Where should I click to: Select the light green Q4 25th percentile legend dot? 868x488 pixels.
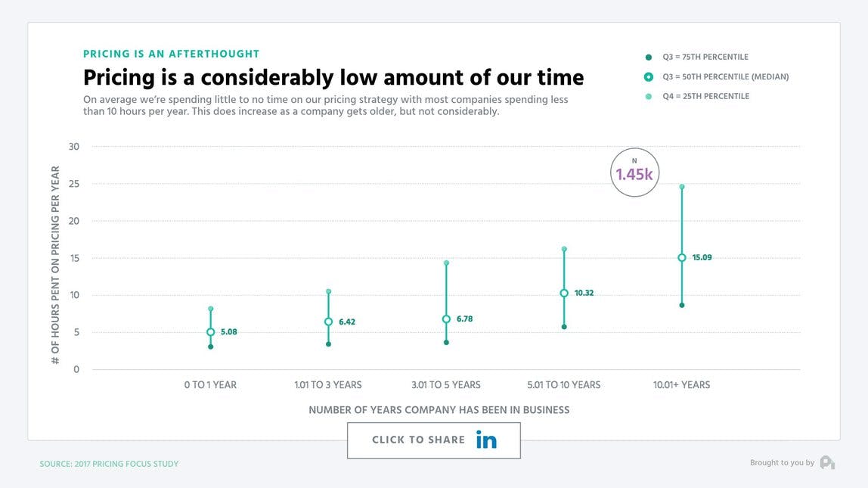click(x=646, y=96)
